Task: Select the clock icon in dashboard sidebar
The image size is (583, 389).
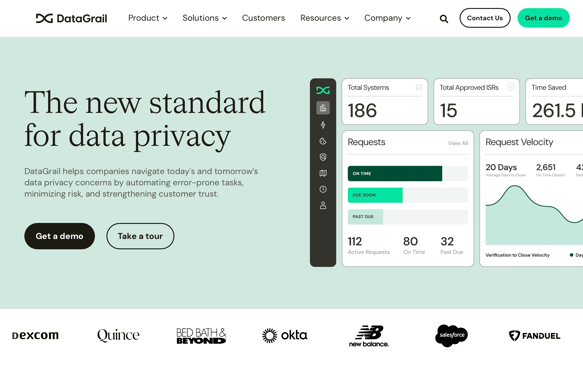Action: [323, 189]
